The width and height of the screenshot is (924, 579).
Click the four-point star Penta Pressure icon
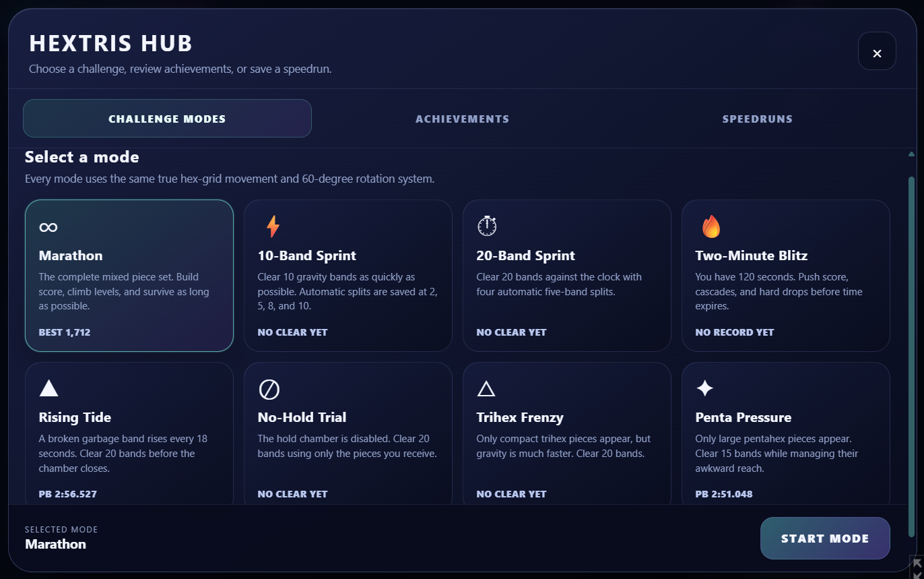click(x=704, y=388)
